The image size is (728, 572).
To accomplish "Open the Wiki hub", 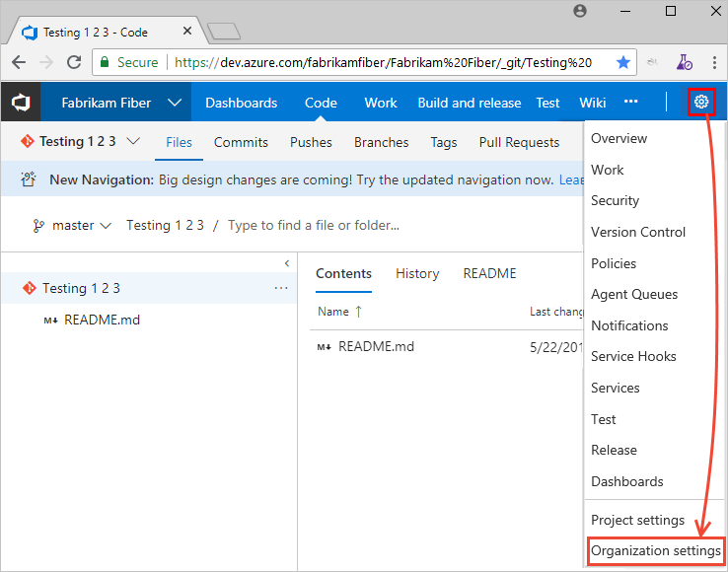I will [x=593, y=103].
